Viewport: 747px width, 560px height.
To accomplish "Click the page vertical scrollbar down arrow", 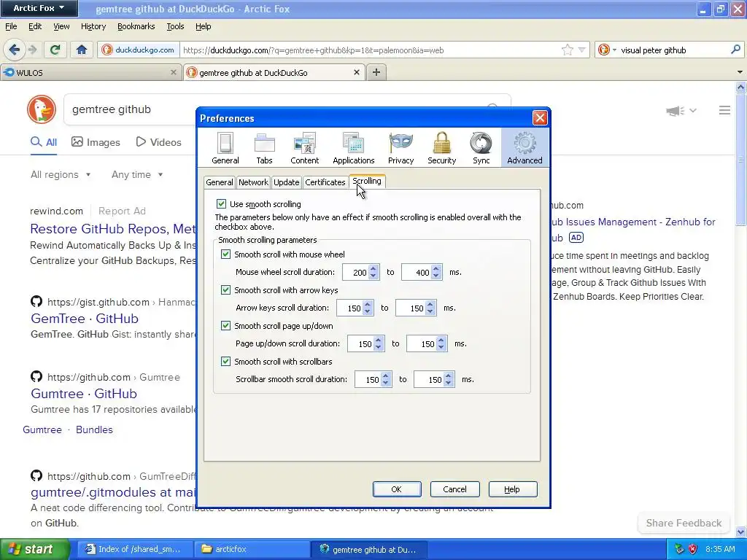I will 741,532.
